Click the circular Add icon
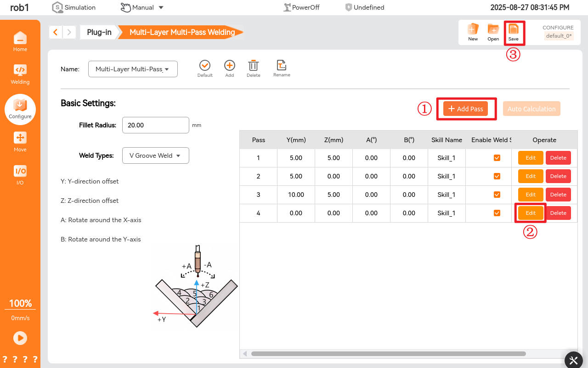Viewport: 588px width, 368px height. point(229,67)
